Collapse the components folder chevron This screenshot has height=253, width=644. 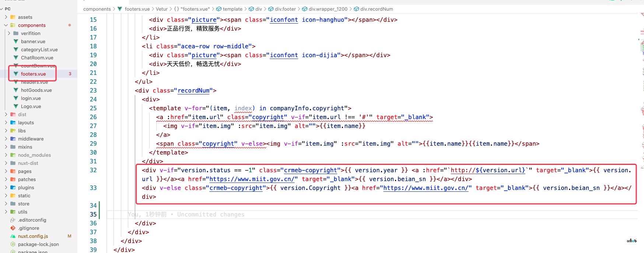click(6, 25)
